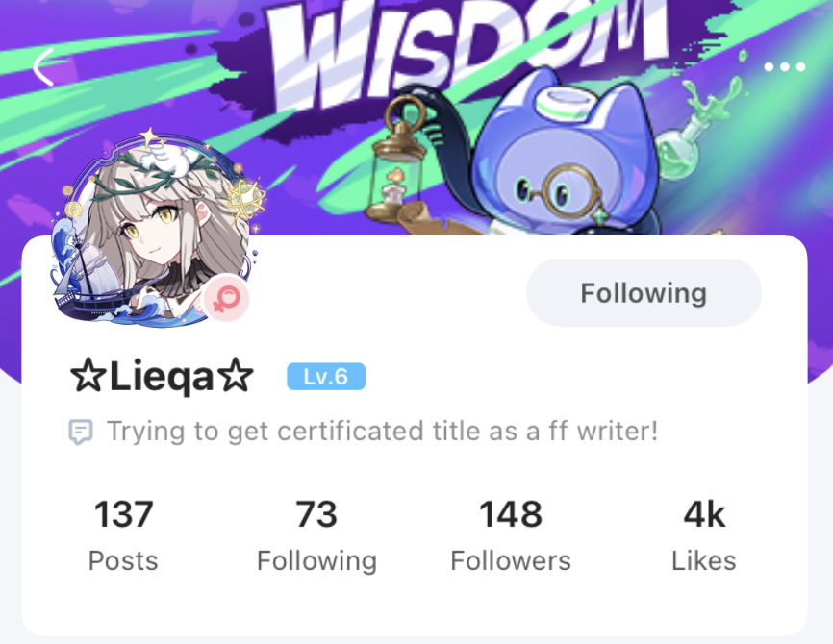833x644 pixels.
Task: Tap the brass lantern in the banner
Action: click(399, 161)
